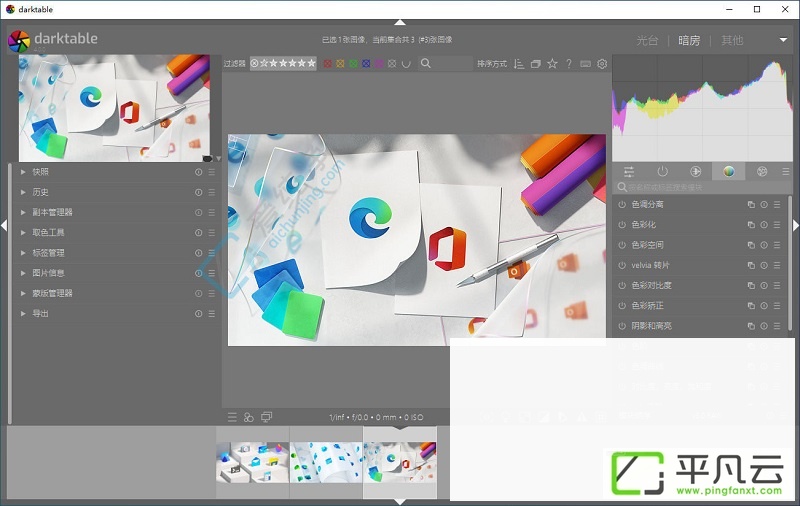
Task: Switch to the 暗房 view
Action: coord(689,40)
